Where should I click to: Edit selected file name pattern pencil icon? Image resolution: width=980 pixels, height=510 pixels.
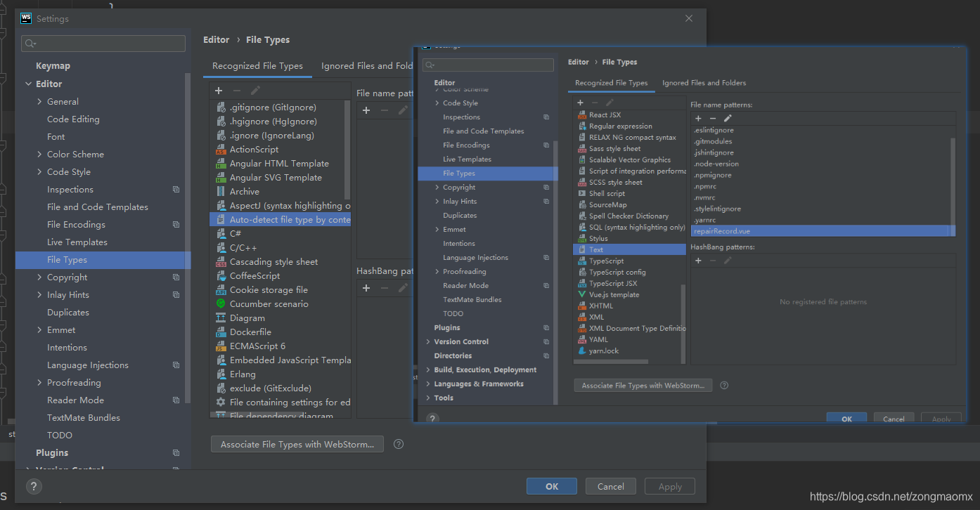coord(728,119)
